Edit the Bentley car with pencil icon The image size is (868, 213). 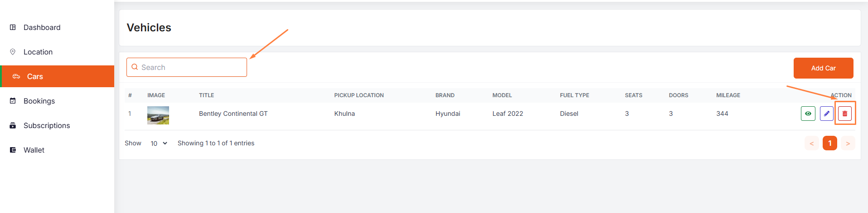point(827,114)
